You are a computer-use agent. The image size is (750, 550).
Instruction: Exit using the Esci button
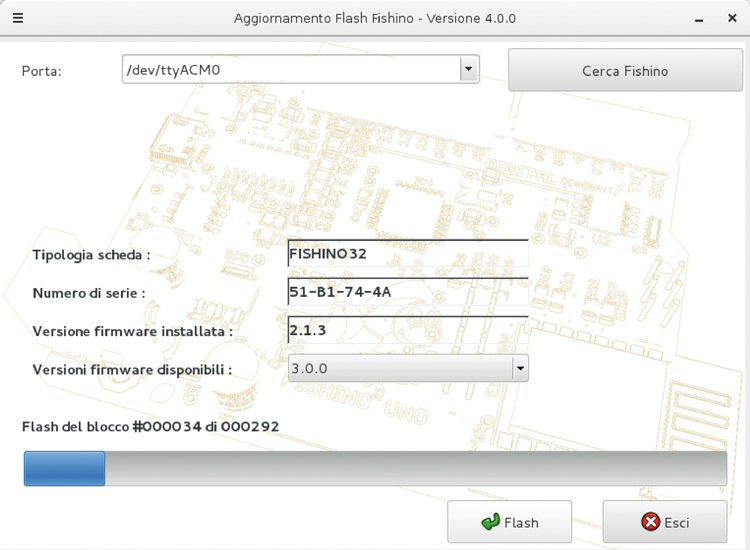click(664, 522)
